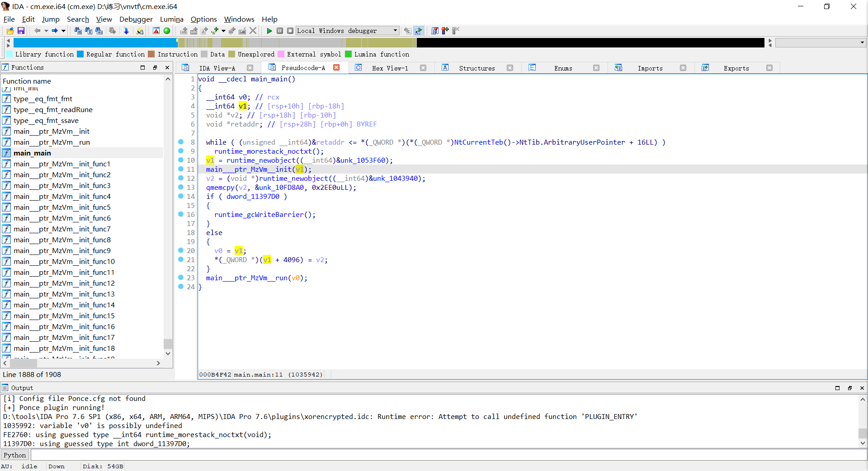Switch to the Hex View-1 tab
Screen dimensions: 868x471
click(390, 68)
